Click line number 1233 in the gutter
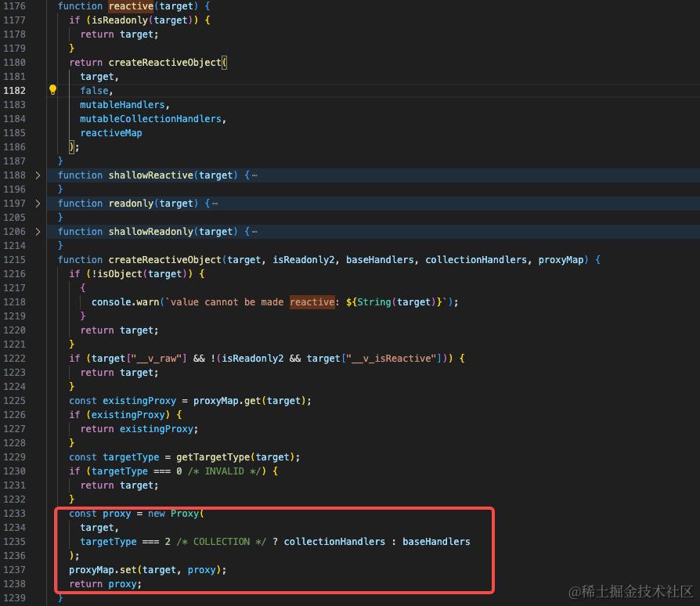Viewport: 700px width, 606px height. coord(15,513)
